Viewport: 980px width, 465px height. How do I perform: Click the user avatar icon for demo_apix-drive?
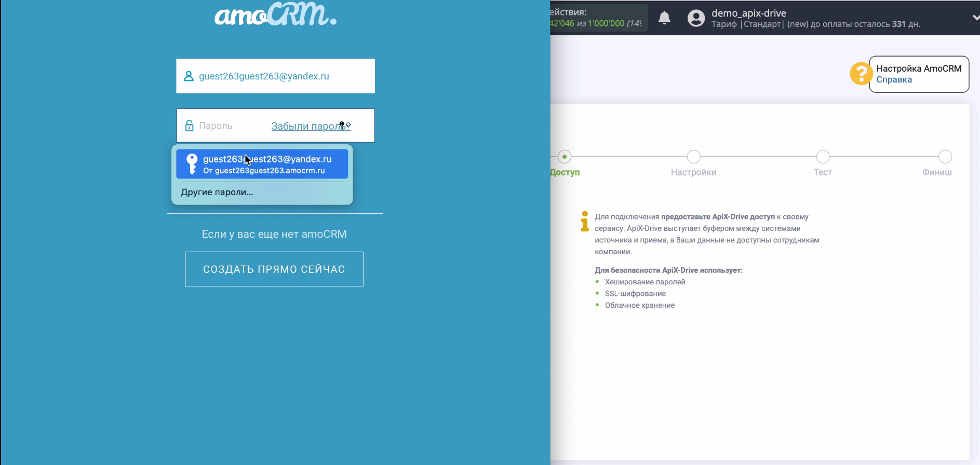point(696,18)
